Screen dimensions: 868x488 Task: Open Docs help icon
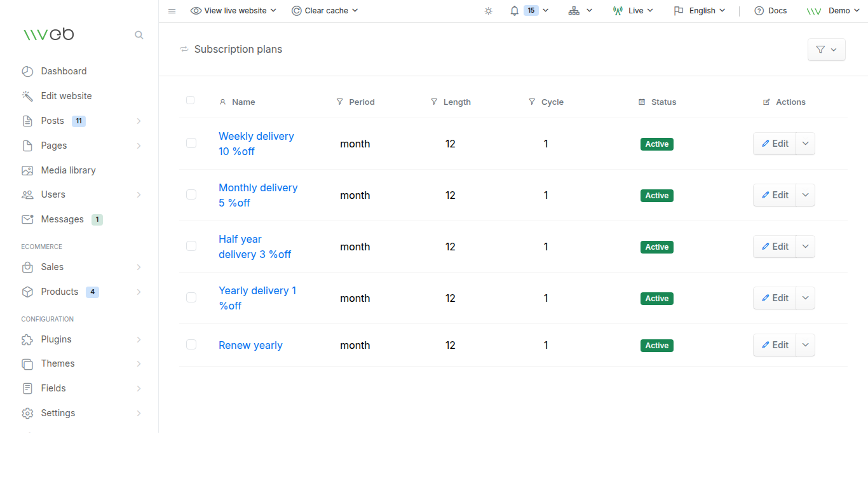(759, 11)
